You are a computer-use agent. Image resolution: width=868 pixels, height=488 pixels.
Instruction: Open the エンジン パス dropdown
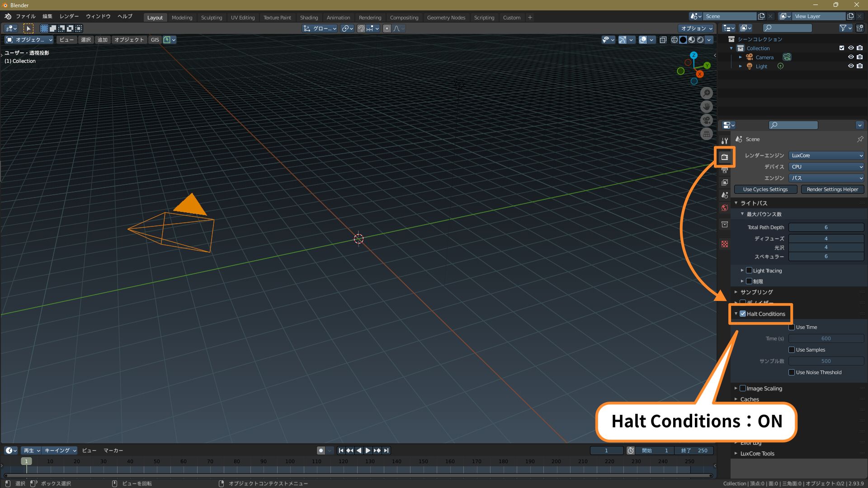pos(826,178)
